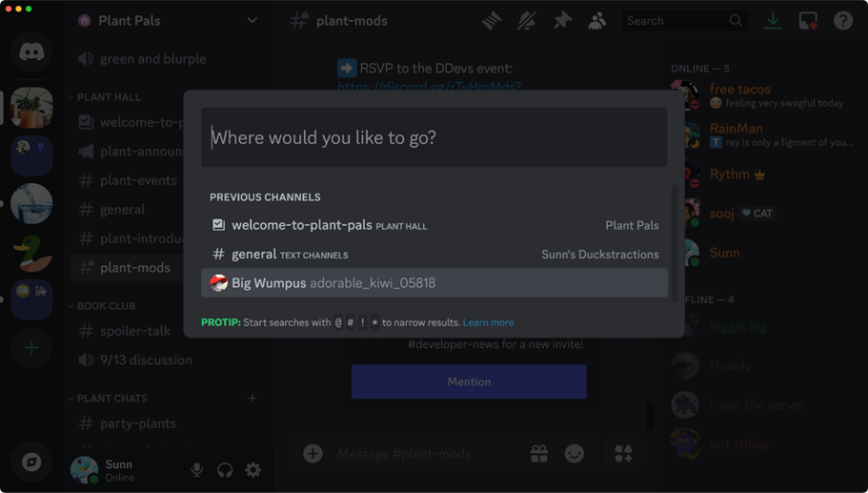Collapse the PLANT CHATS category
Image resolution: width=868 pixels, height=493 pixels.
pyautogui.click(x=111, y=399)
